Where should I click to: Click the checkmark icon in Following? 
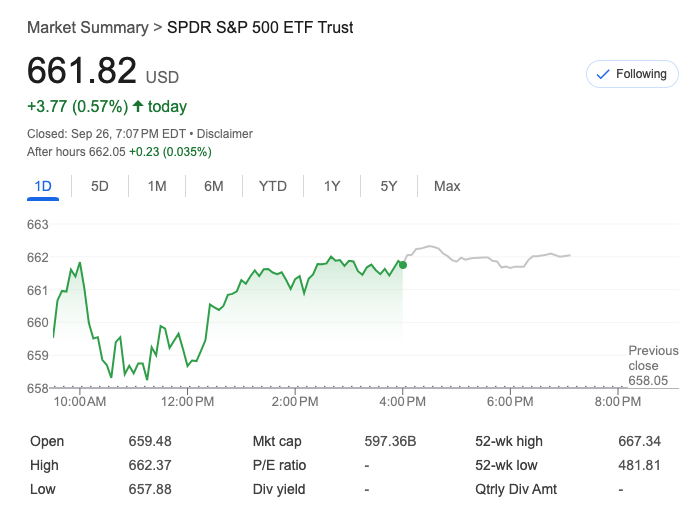pyautogui.click(x=603, y=74)
